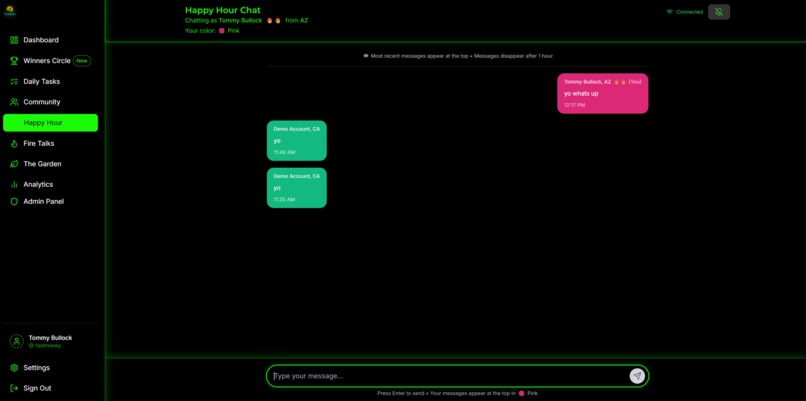This screenshot has width=806, height=401.
Task: Click the 'Chatting as Tommy Bullock' text
Action: click(224, 21)
